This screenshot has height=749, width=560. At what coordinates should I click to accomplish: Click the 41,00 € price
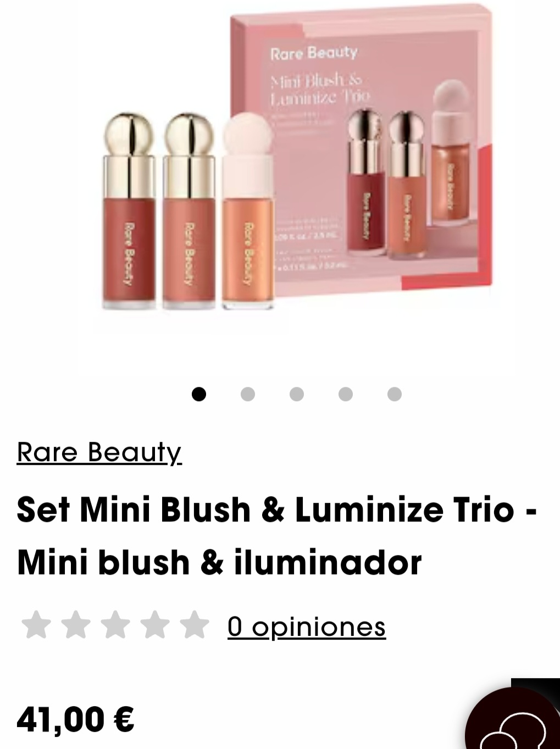(x=76, y=719)
